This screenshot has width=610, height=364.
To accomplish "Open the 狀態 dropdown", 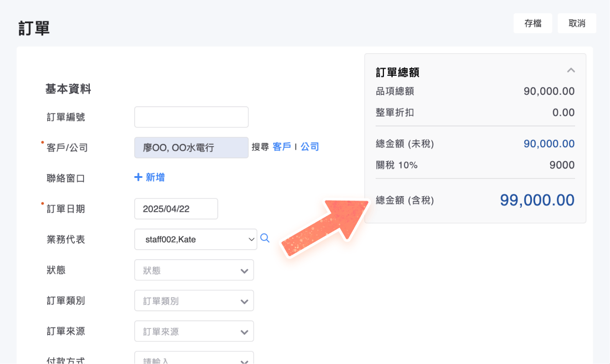I will pos(194,270).
